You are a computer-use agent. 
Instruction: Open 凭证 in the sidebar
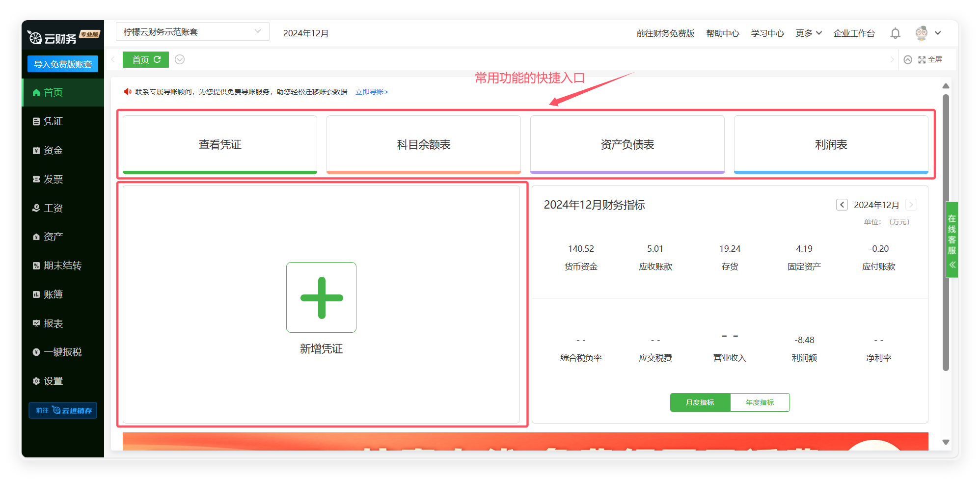pos(53,121)
